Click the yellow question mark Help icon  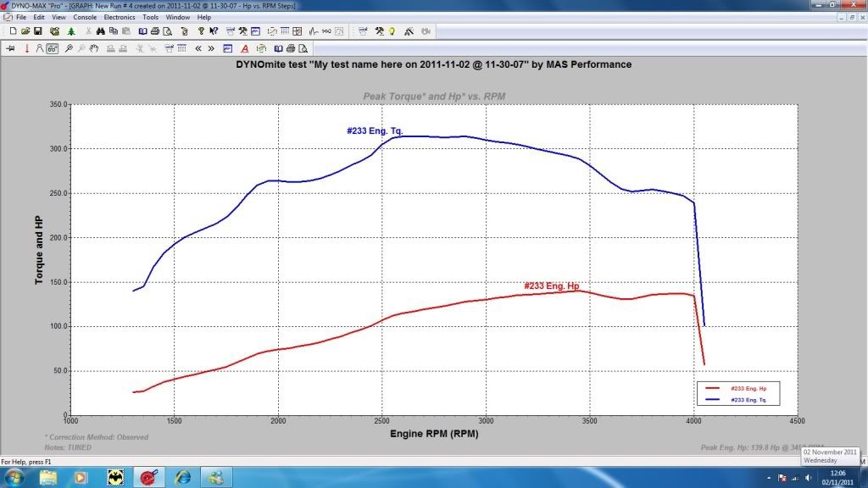(x=201, y=31)
